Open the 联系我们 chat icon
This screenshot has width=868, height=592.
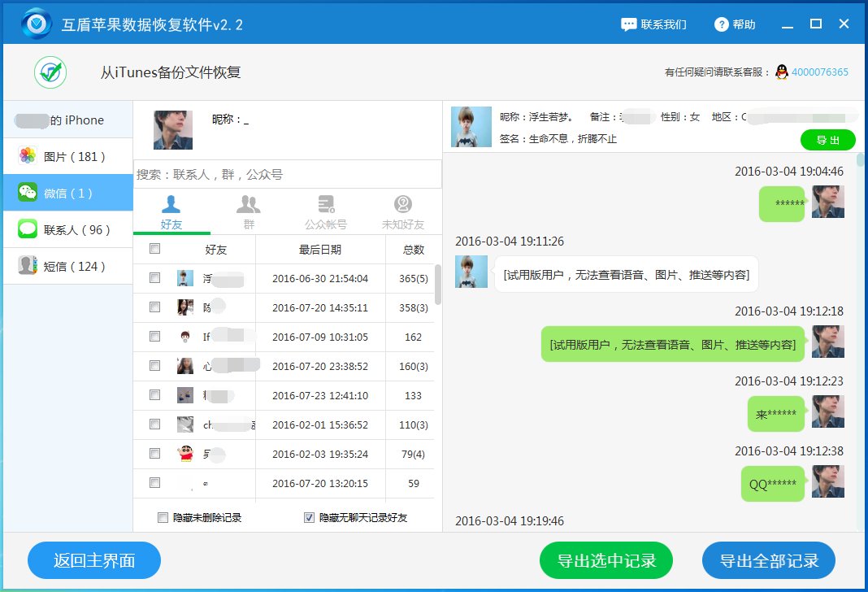629,24
